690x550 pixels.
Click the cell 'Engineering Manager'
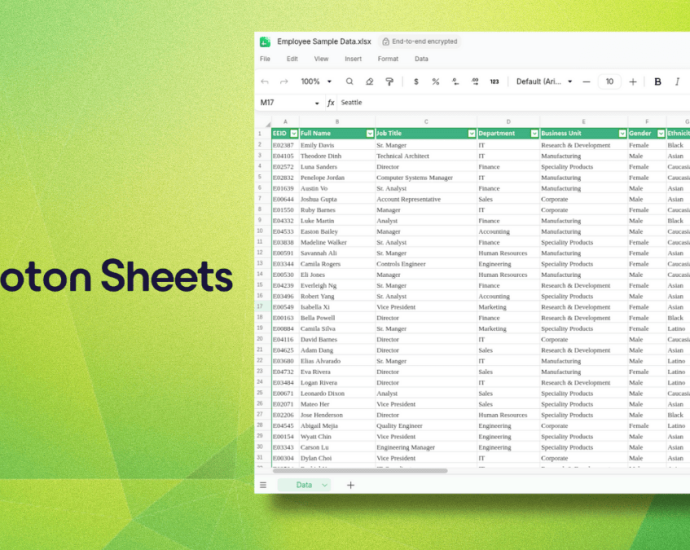[426, 447]
